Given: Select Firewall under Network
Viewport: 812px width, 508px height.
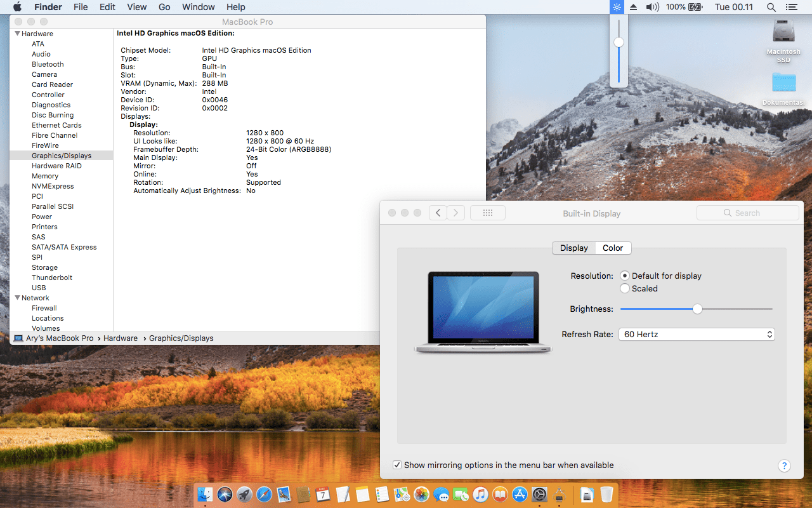Looking at the screenshot, I should (44, 308).
